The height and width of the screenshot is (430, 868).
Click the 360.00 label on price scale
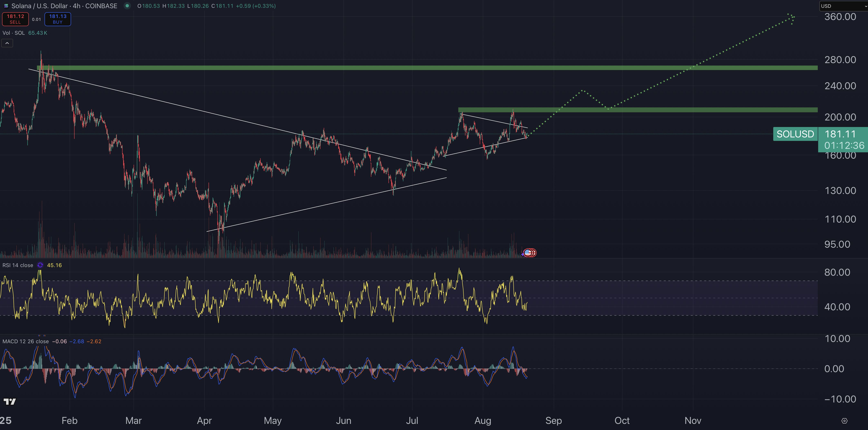click(x=840, y=17)
